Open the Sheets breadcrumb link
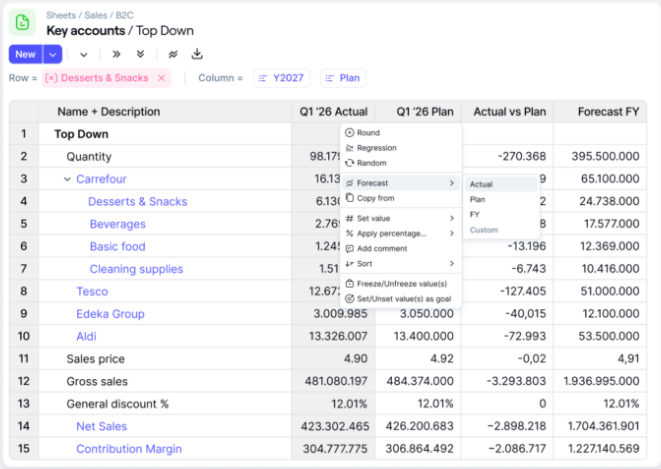Viewport: 661px width, 469px height. click(x=61, y=16)
